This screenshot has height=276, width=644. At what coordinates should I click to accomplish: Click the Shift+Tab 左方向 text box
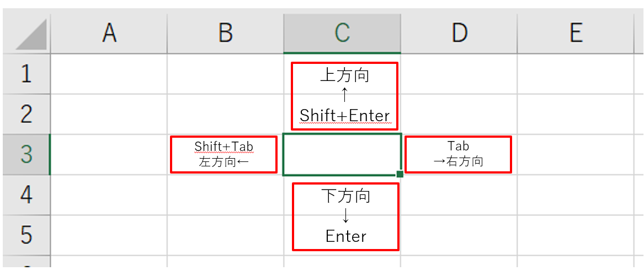click(224, 154)
